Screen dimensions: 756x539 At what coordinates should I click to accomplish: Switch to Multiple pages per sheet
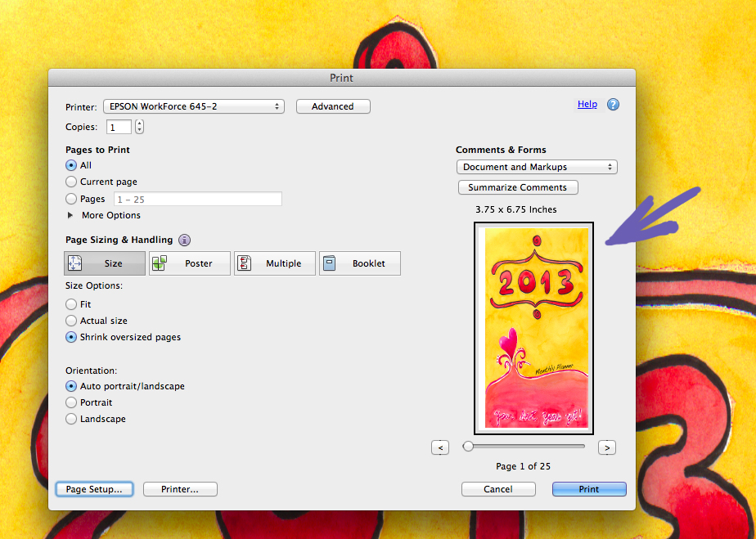click(275, 263)
